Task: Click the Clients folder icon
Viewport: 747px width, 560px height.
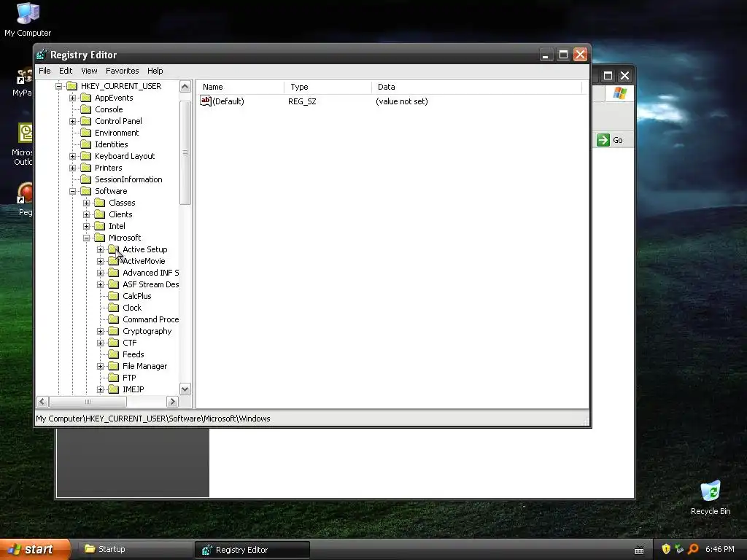Action: pyautogui.click(x=99, y=214)
